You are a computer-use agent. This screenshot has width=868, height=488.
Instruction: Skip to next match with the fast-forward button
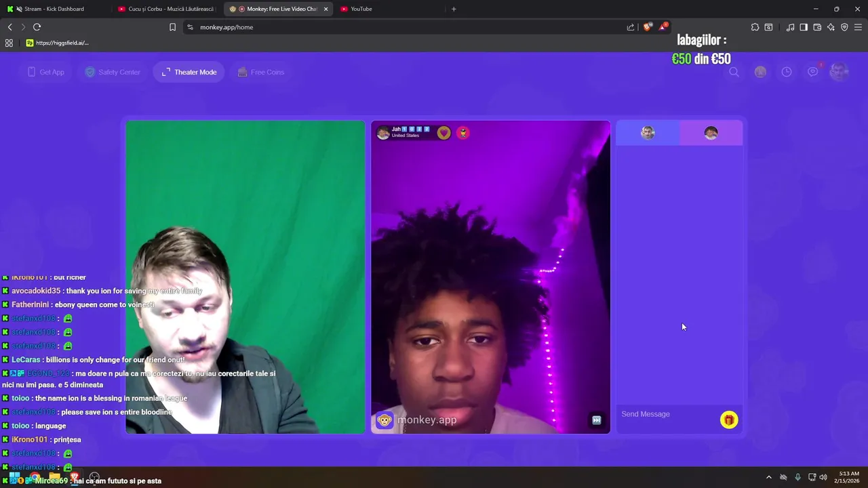point(597,420)
